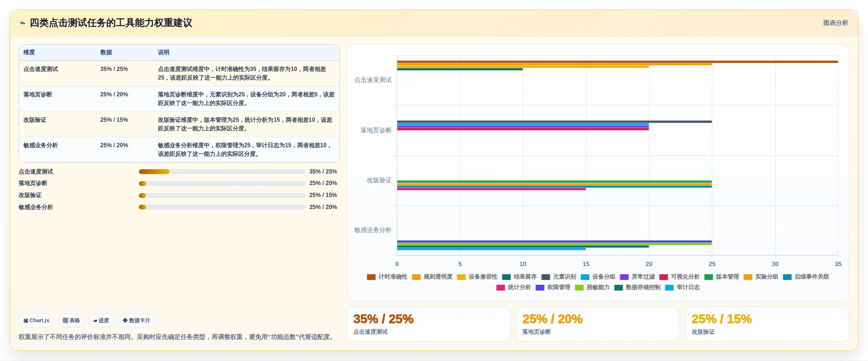Toggle the 计时准确性 legend series
The image size is (868, 361).
pyautogui.click(x=387, y=277)
